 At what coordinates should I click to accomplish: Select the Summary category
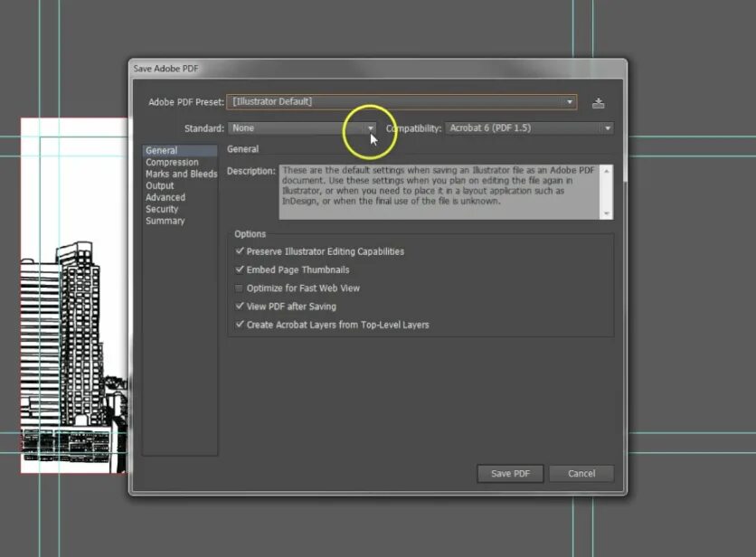(x=180, y=221)
